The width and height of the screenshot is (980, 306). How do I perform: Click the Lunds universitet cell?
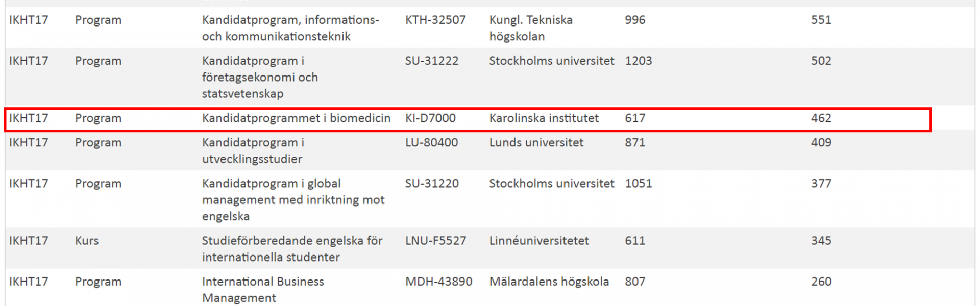click(536, 143)
